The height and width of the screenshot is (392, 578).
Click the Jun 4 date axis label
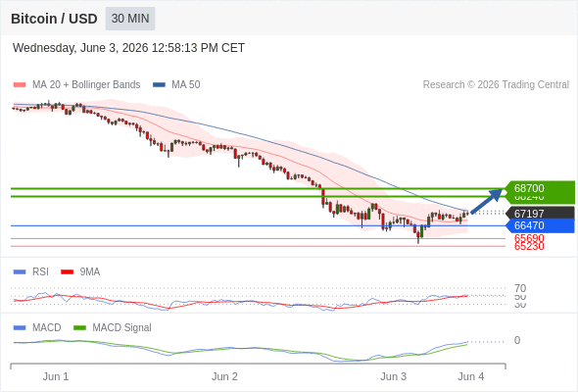471,377
